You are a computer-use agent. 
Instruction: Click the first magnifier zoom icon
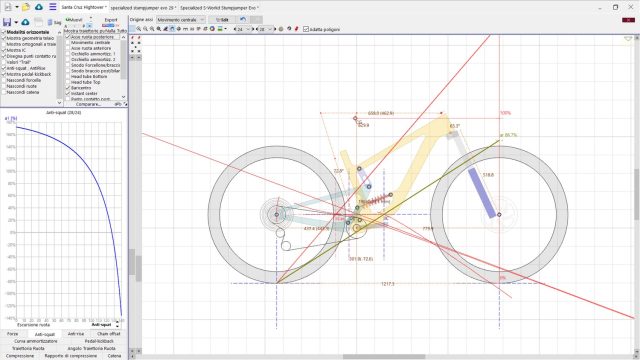[139, 29]
